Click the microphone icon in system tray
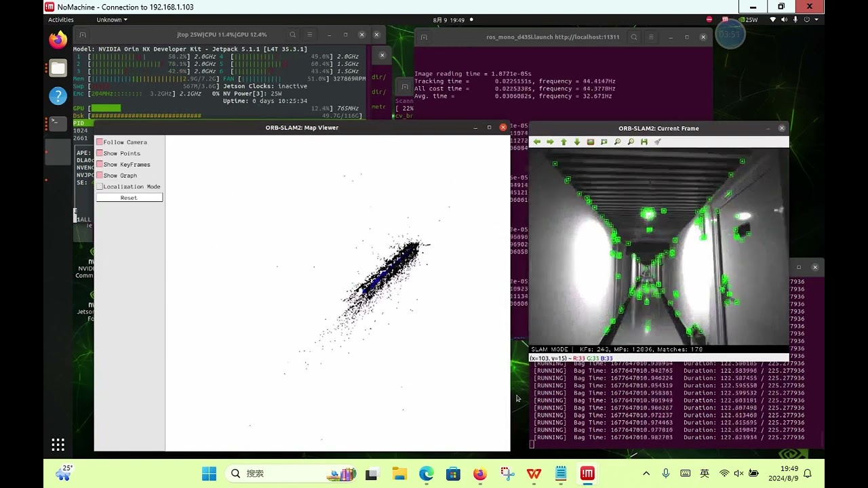Viewport: 868px width, 488px height. pos(666,473)
